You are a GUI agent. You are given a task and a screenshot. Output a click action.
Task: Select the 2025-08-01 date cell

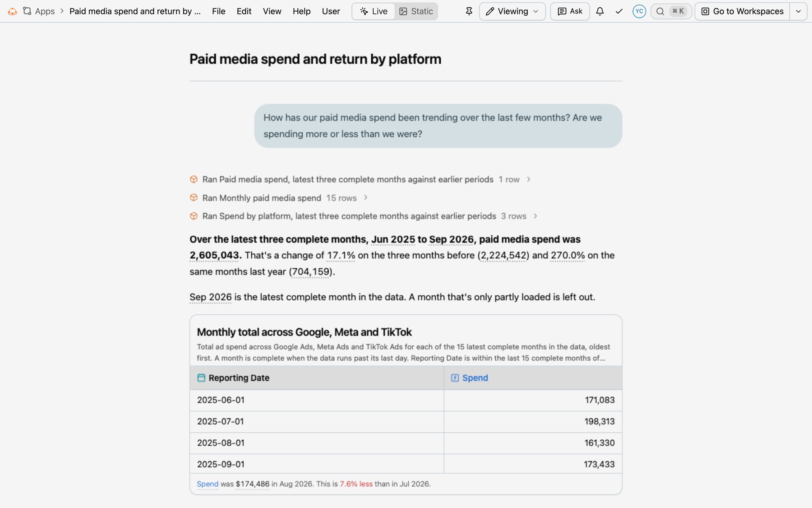[317, 443]
